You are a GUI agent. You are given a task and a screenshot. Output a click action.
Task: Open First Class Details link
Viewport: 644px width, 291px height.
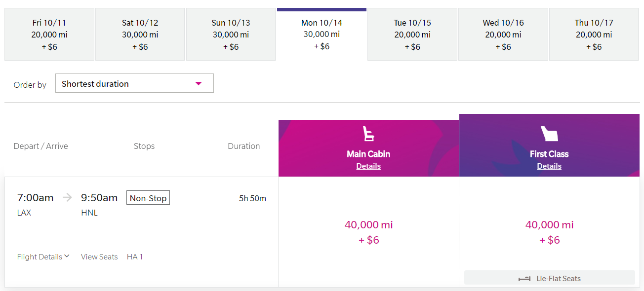coord(549,166)
